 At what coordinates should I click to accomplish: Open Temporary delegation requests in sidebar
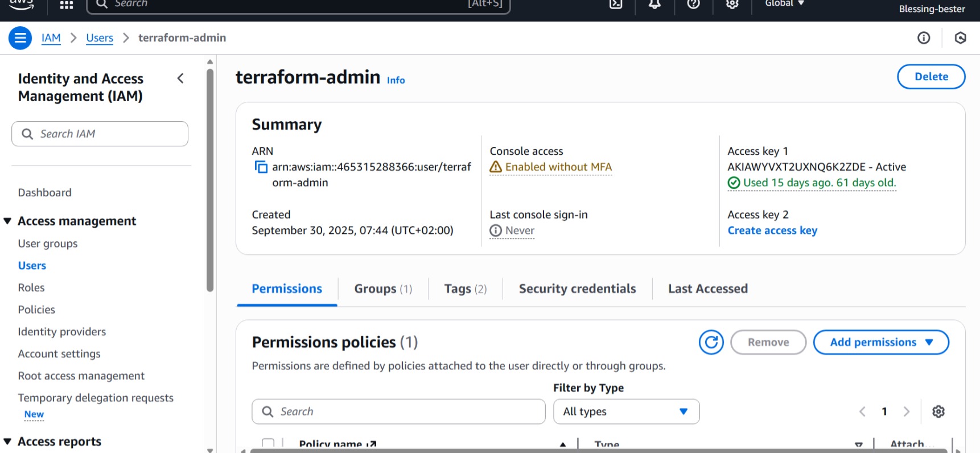96,398
